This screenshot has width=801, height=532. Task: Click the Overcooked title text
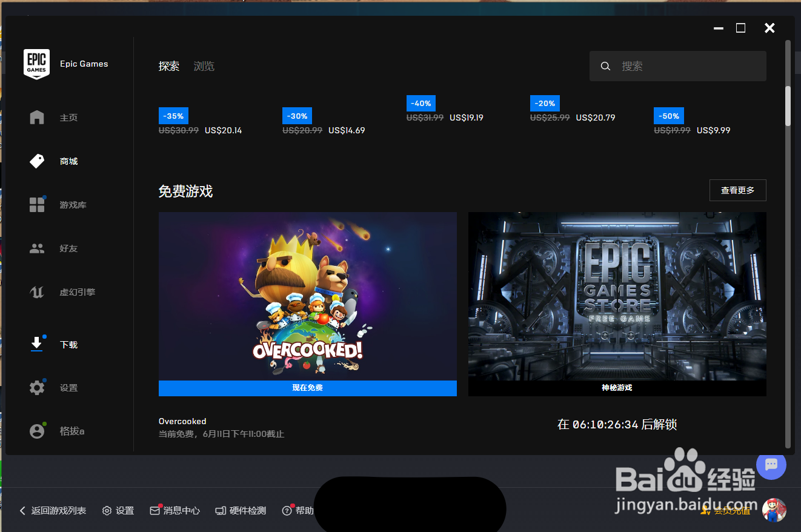click(x=182, y=421)
